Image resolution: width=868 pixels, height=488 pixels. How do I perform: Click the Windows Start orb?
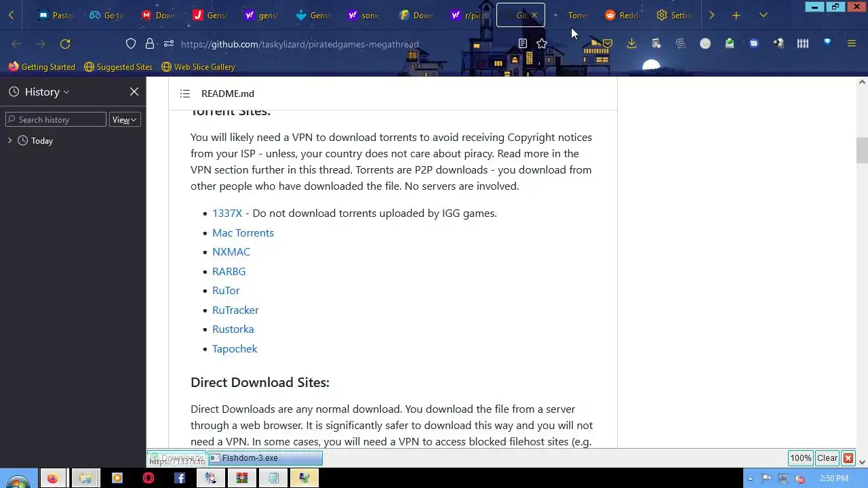pos(17,481)
